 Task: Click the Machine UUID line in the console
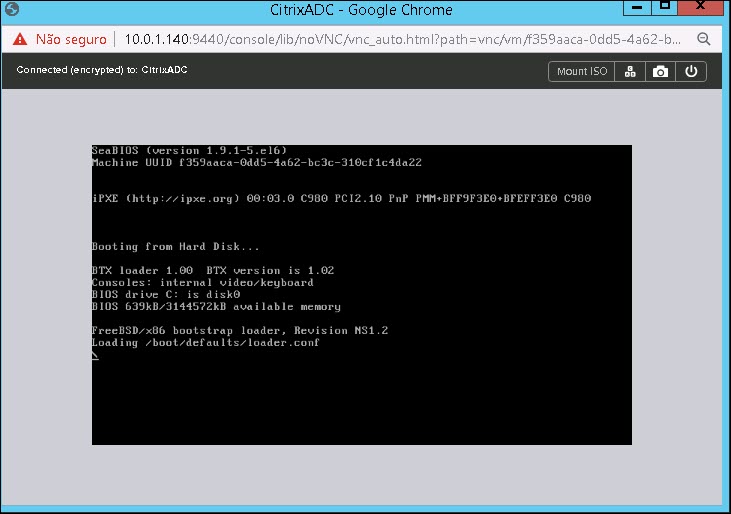click(x=256, y=162)
